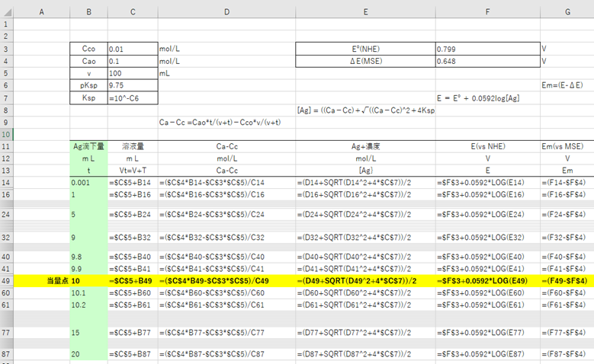Click the 0.1 value cell in row 4
Screen dimensions: 594x364
click(x=133, y=61)
